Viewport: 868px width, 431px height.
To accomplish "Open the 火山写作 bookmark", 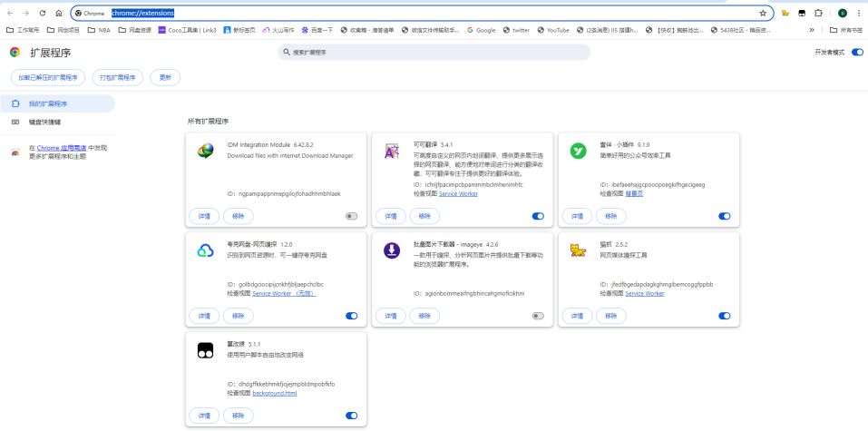I will coord(278,30).
